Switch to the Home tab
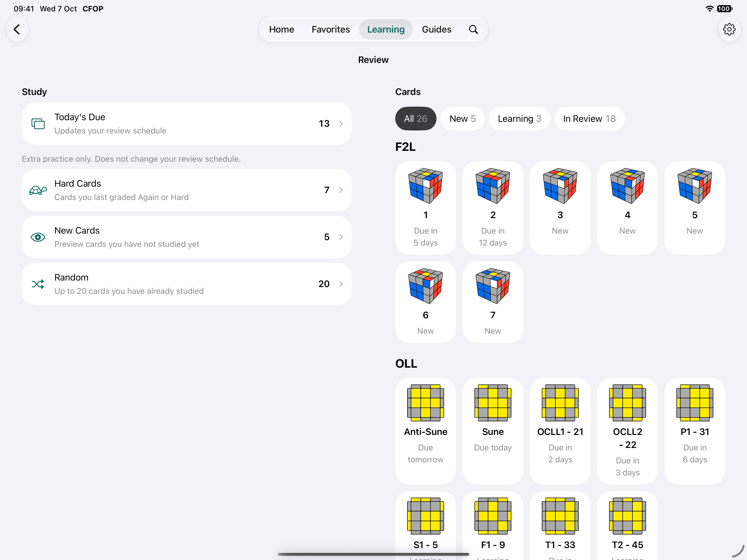747x560 pixels. tap(281, 29)
